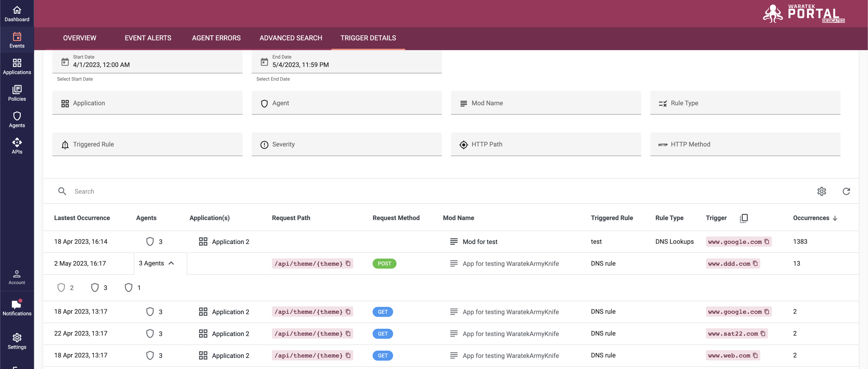Sort by Occurrences column header
Image resolution: width=868 pixels, height=369 pixels.
815,218
